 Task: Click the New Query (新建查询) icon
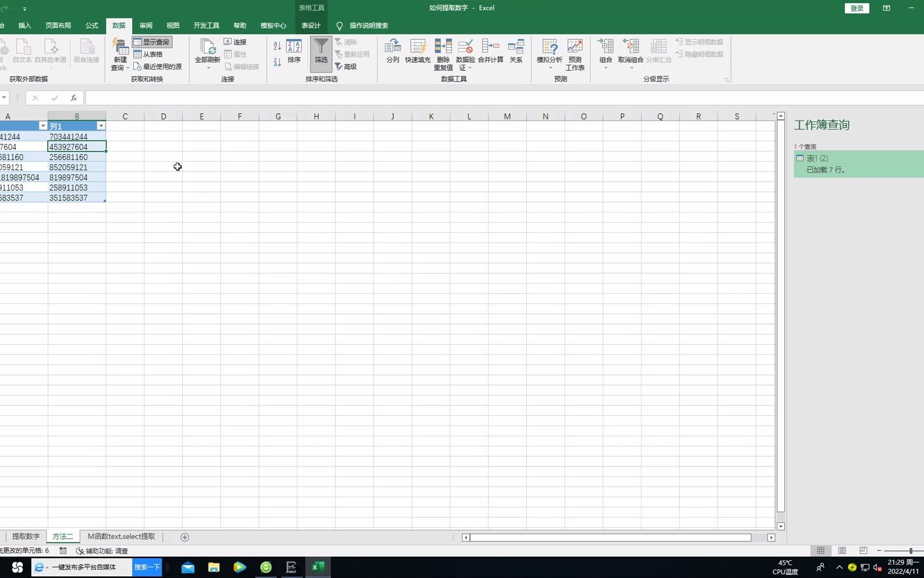[120, 47]
